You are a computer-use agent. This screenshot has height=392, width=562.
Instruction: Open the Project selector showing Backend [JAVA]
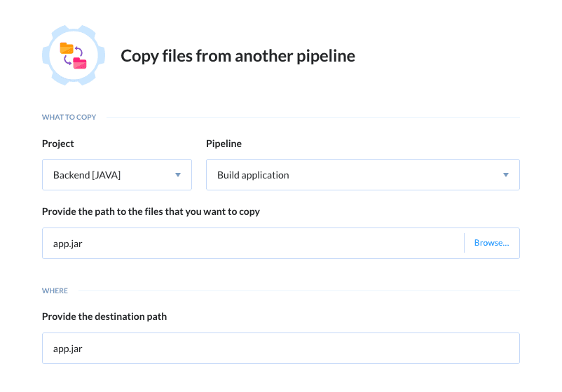point(105,175)
